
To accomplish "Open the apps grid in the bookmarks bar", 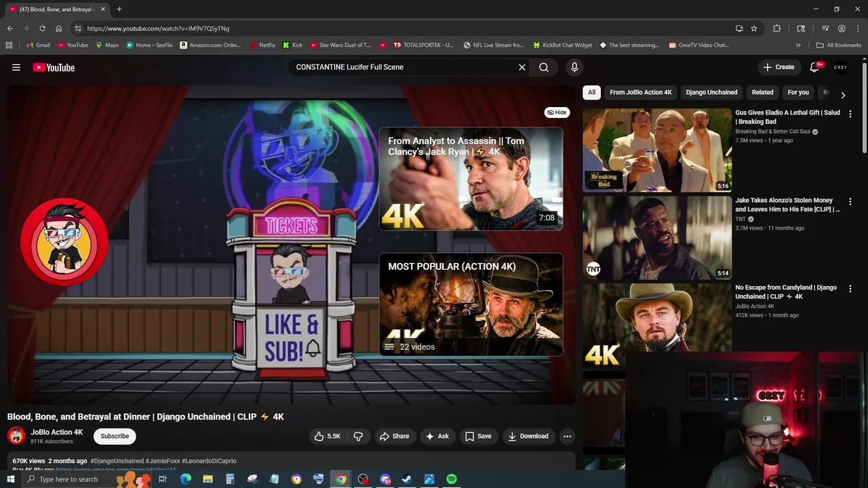I will point(9,45).
